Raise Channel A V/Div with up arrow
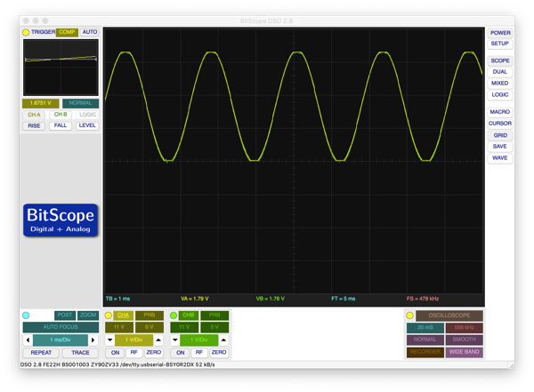The height and width of the screenshot is (392, 534). click(x=158, y=340)
